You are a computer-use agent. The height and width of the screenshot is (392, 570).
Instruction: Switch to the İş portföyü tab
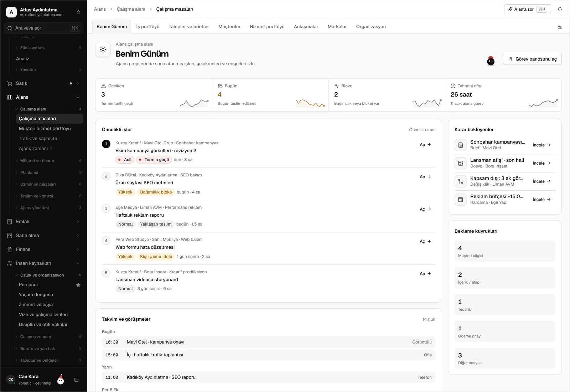(x=148, y=27)
